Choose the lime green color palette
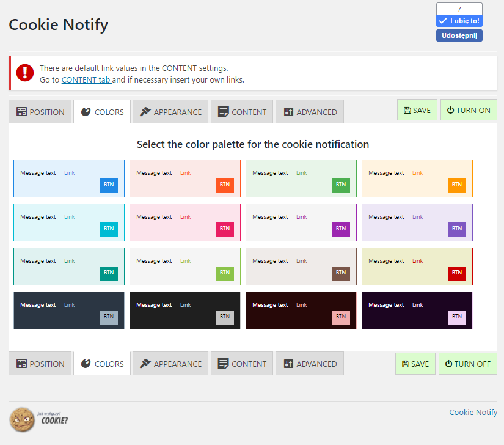The width and height of the screenshot is (504, 445). (185, 267)
